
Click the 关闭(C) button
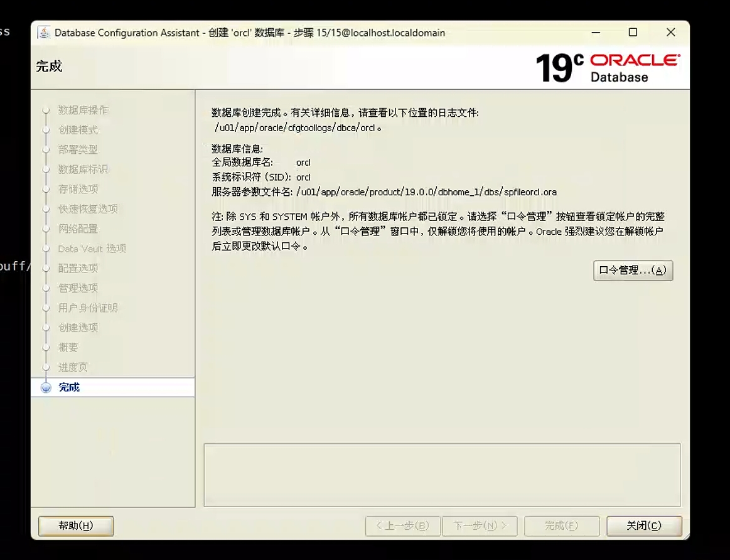click(644, 525)
